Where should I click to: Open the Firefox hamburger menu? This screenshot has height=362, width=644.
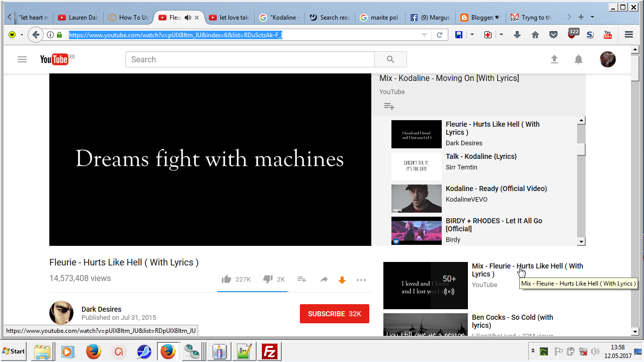click(x=629, y=35)
